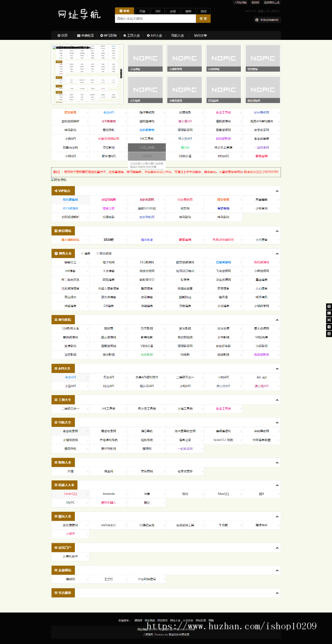Select the 本站 search engine option
Screen dimensions: 332x644
click(x=124, y=11)
